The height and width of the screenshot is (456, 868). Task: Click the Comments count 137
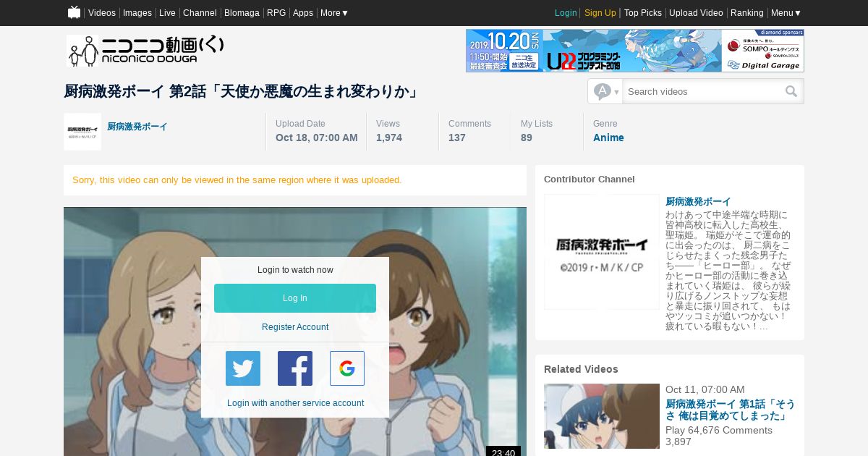click(457, 138)
